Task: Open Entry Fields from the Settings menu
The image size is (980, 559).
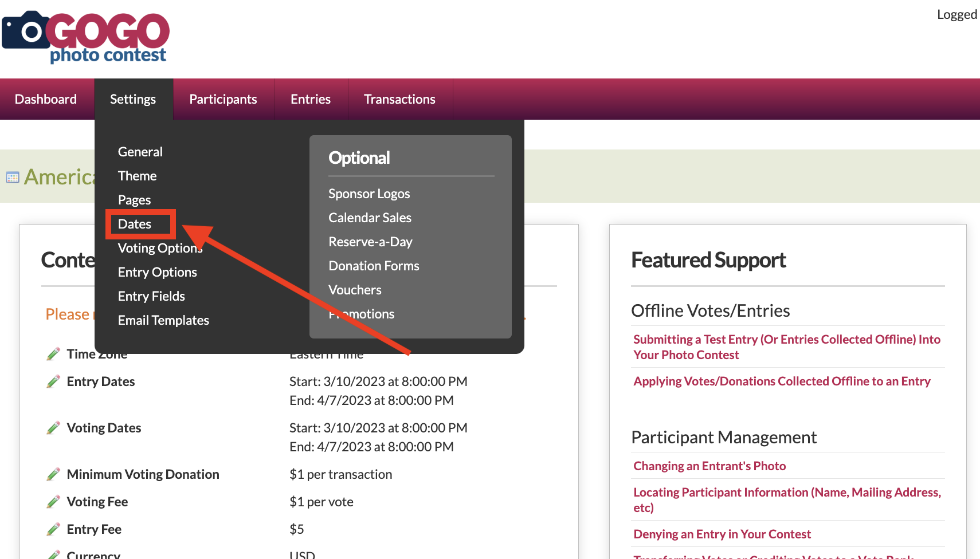Action: tap(151, 296)
